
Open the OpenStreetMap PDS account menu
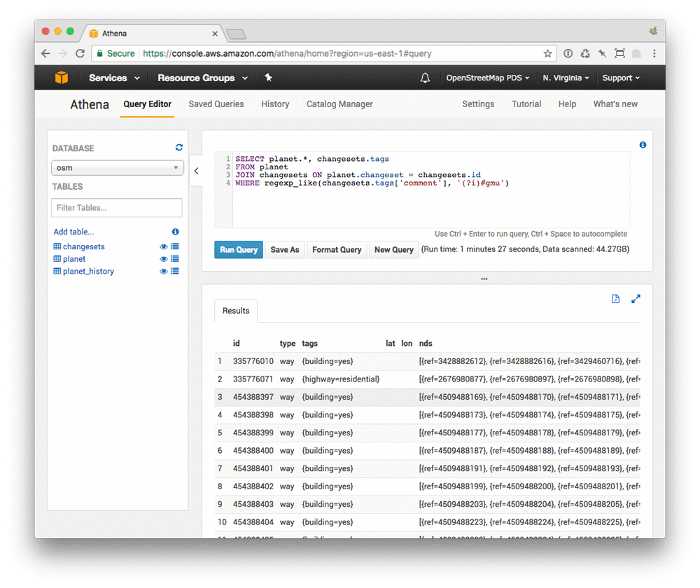click(x=487, y=78)
